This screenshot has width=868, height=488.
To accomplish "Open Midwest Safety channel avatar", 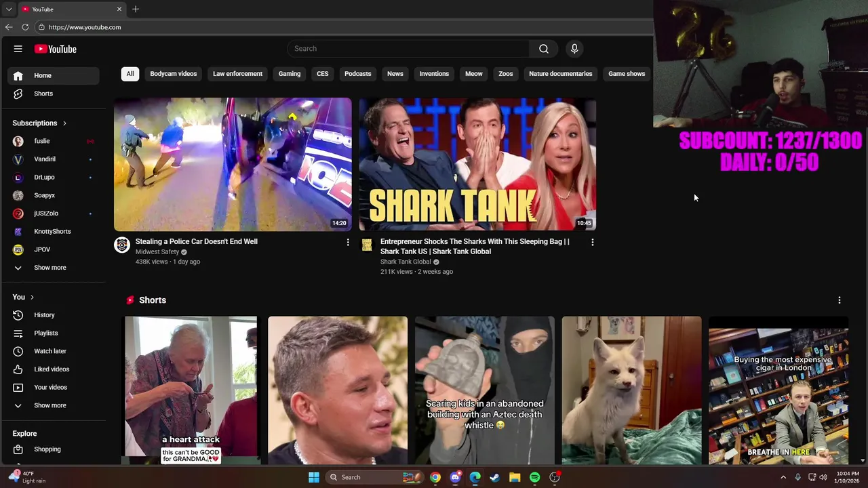I will coord(122,245).
